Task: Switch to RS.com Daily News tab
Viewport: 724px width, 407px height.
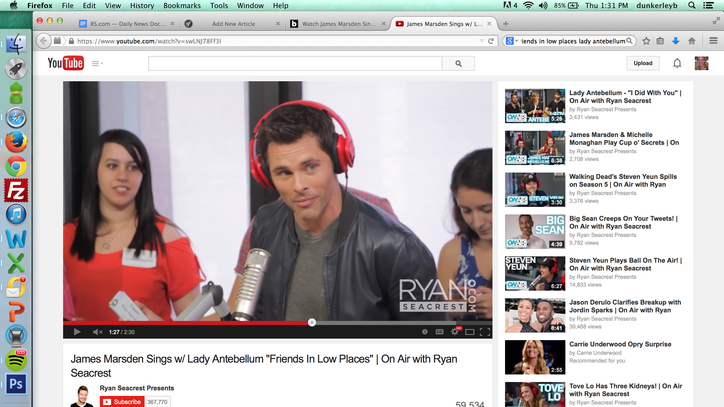Action: click(x=127, y=24)
